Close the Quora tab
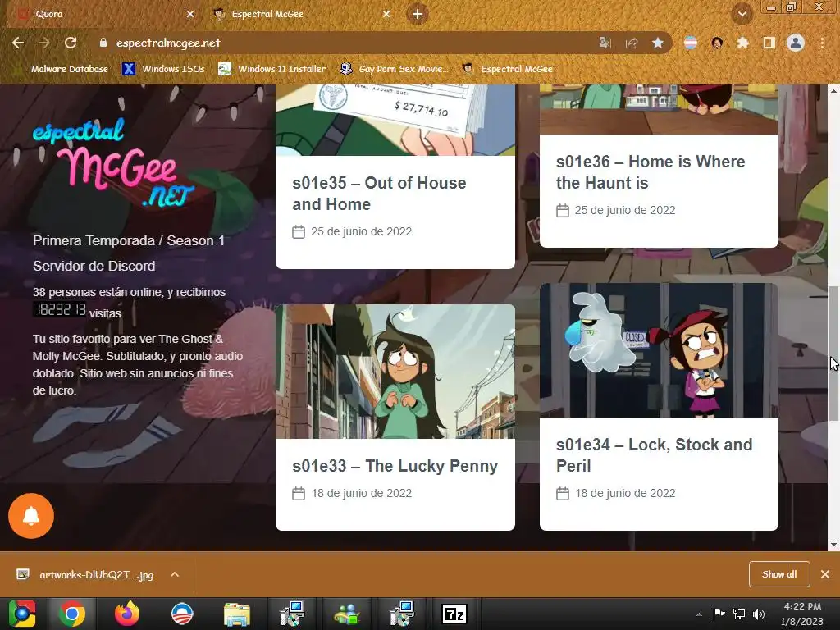840x630 pixels. pos(190,14)
